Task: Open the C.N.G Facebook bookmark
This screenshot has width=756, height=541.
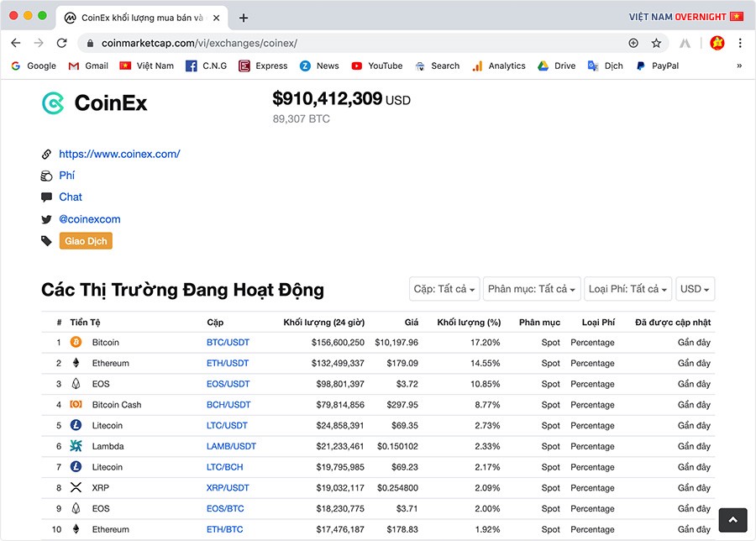Action: coord(207,66)
